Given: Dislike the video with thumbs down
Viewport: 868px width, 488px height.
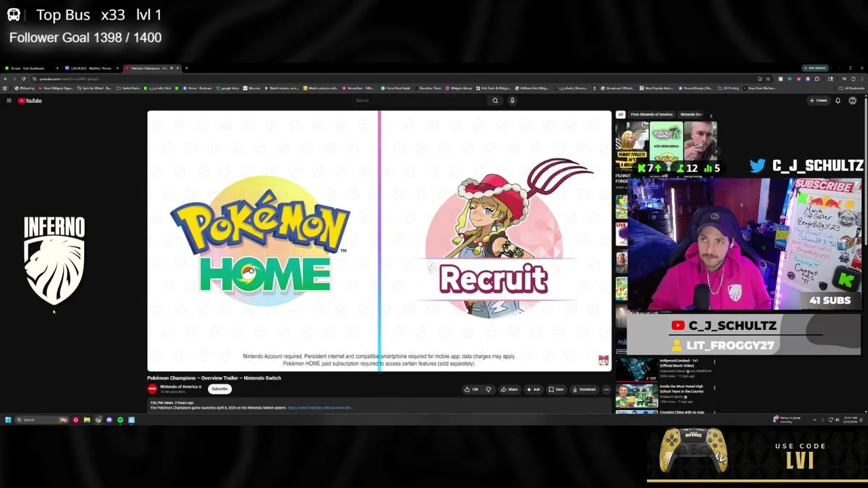Looking at the screenshot, I should point(488,390).
